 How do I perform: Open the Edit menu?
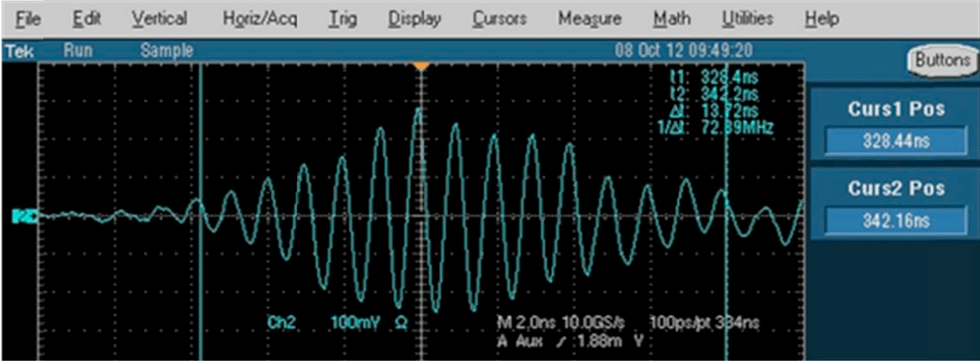87,20
